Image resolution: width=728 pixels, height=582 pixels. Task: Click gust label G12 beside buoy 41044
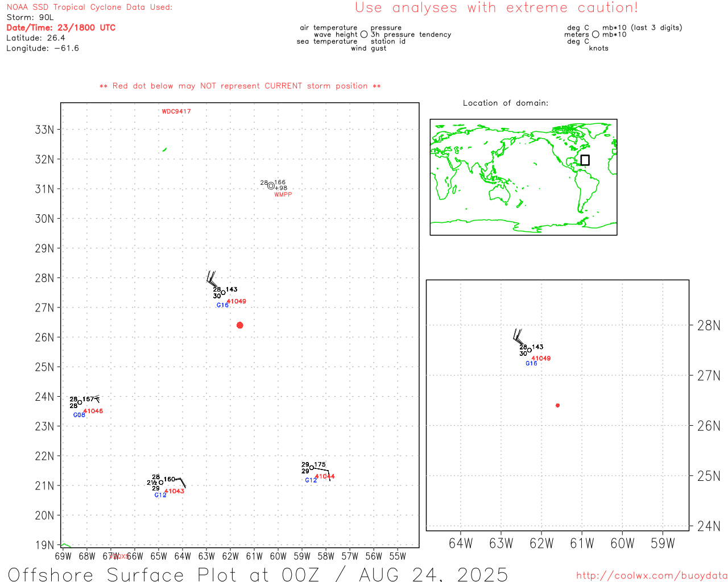(x=311, y=480)
